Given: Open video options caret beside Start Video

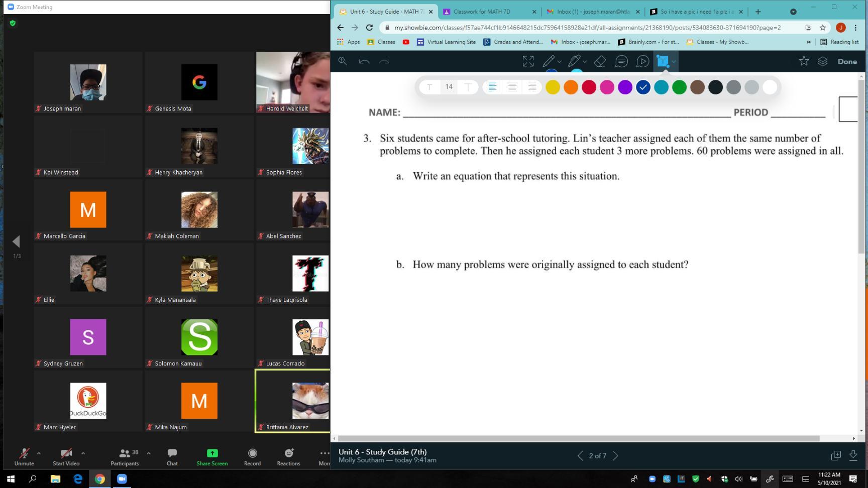Looking at the screenshot, I should click(x=83, y=453).
